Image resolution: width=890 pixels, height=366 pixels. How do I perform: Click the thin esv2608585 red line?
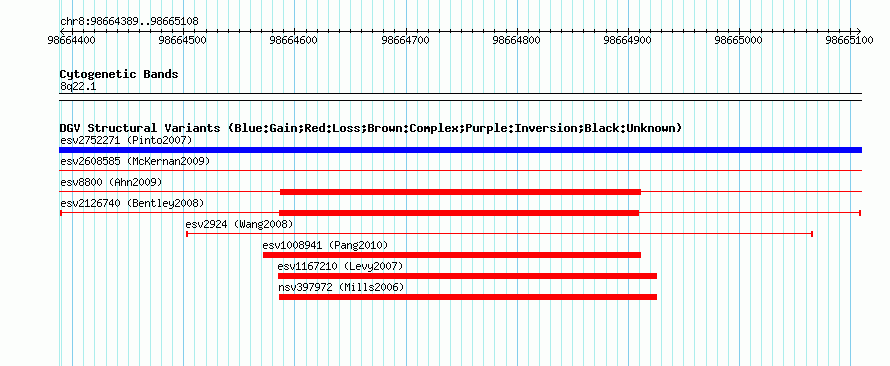(460, 170)
